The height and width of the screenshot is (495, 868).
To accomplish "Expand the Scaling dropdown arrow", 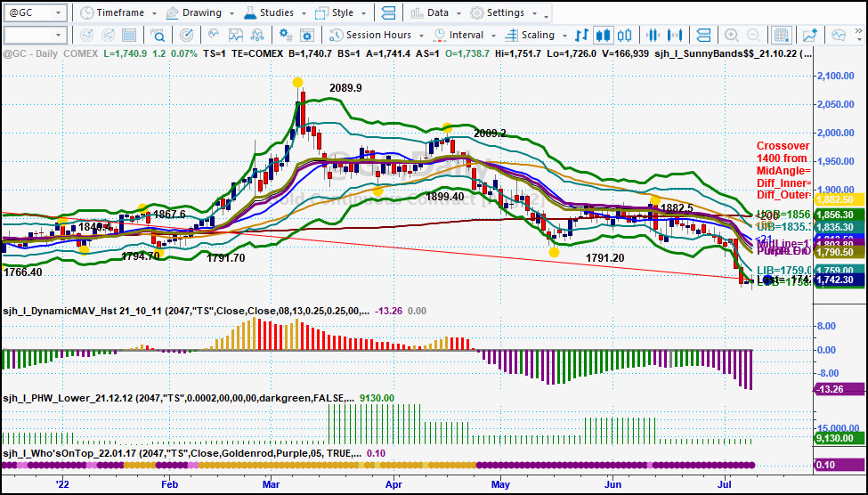I will [x=564, y=36].
